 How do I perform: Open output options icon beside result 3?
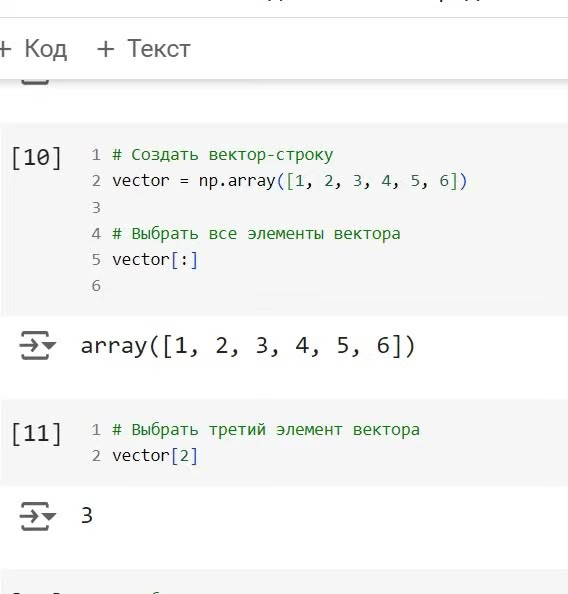click(x=37, y=516)
